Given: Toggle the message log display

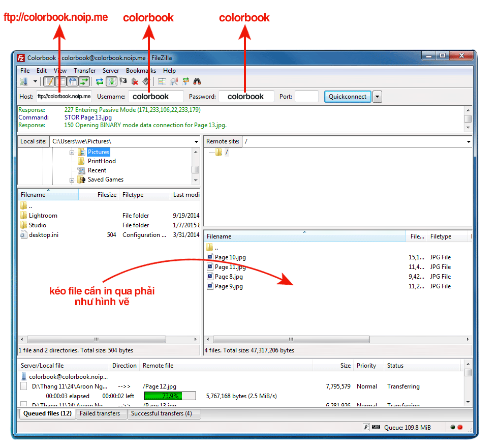Looking at the screenshot, I should pos(49,81).
